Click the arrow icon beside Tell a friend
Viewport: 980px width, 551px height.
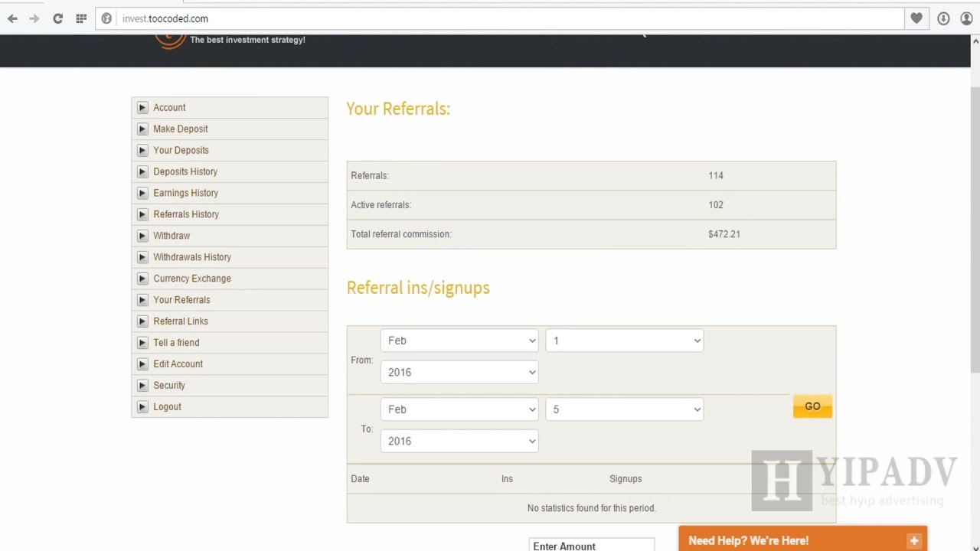(x=142, y=344)
